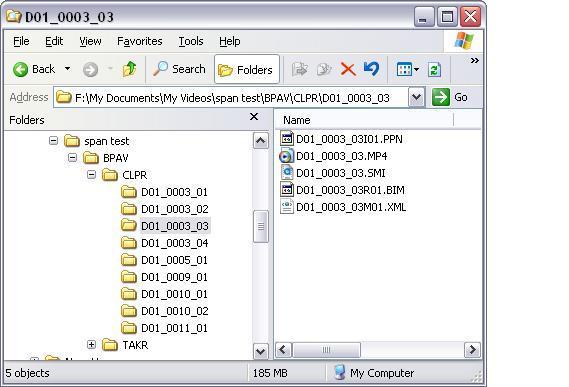
Task: Toggle the Folders pane button
Action: point(247,69)
